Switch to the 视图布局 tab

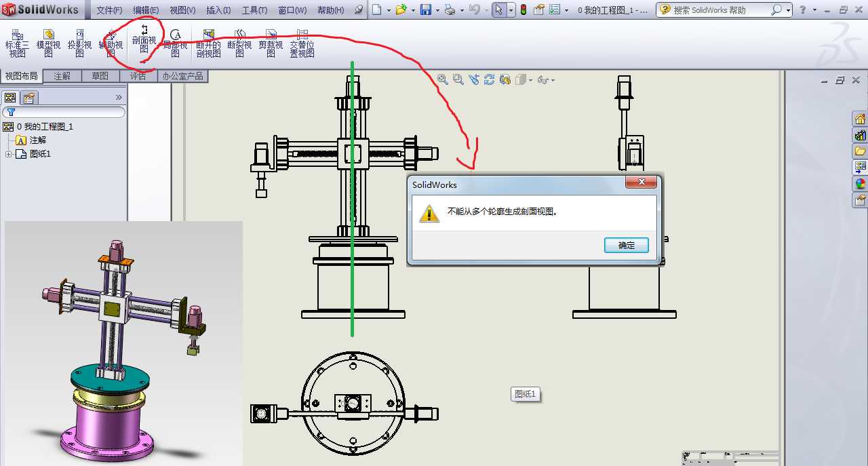point(22,76)
